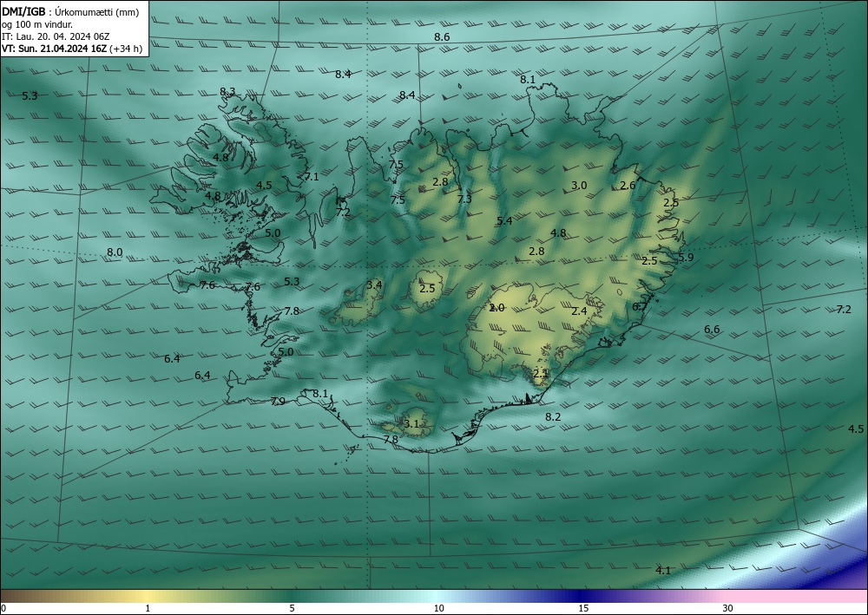Click the '30' label on the color scale
868x615 pixels.
728,608
